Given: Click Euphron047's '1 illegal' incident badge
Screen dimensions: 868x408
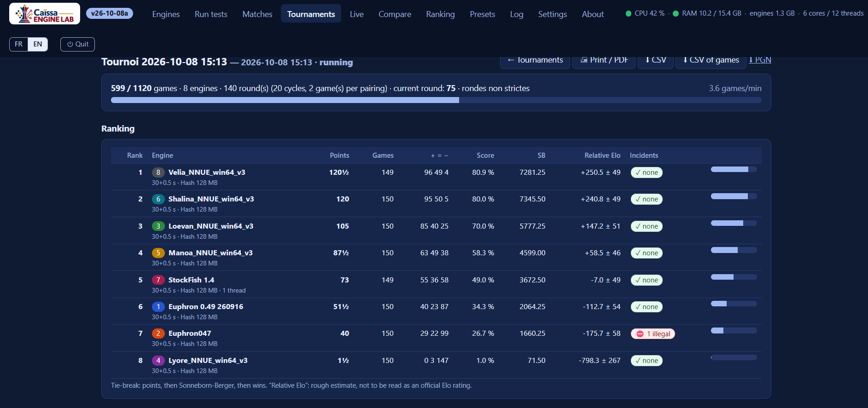Looking at the screenshot, I should point(652,334).
